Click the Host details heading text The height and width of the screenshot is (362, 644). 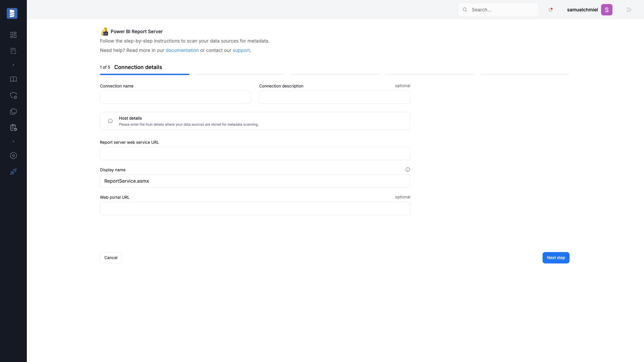tap(130, 118)
